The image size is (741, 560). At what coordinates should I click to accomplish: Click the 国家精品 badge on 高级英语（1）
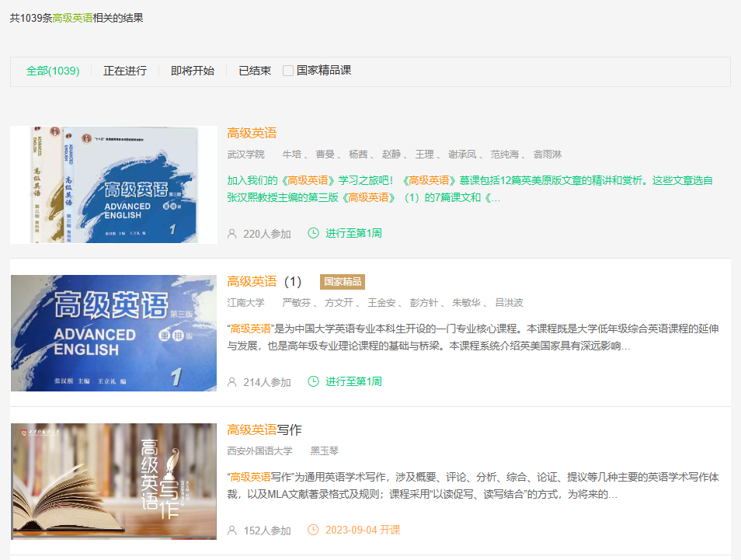point(343,281)
